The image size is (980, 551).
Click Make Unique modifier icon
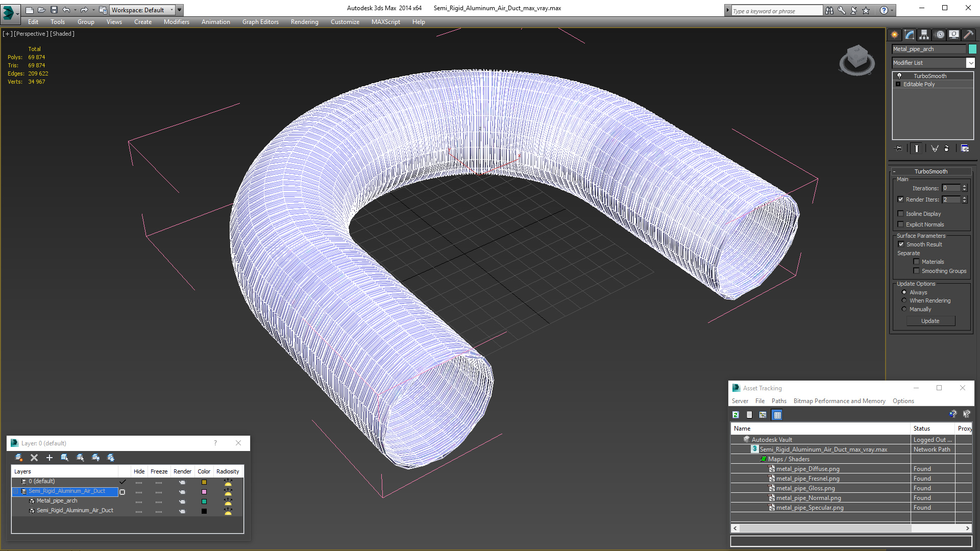[934, 148]
